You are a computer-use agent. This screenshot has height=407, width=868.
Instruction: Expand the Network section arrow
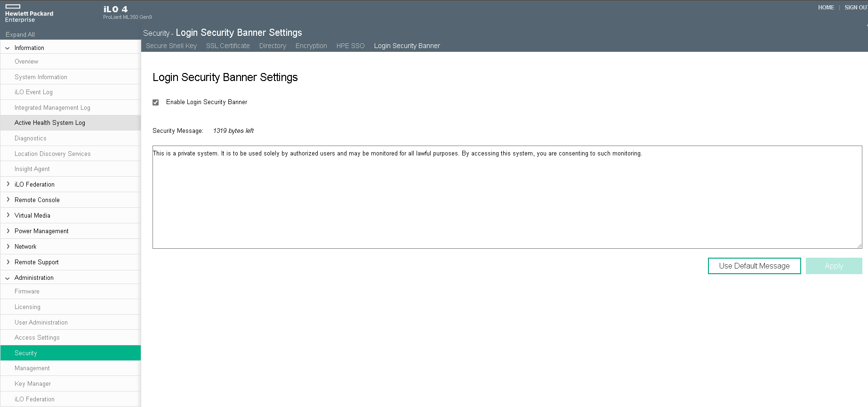tap(8, 246)
